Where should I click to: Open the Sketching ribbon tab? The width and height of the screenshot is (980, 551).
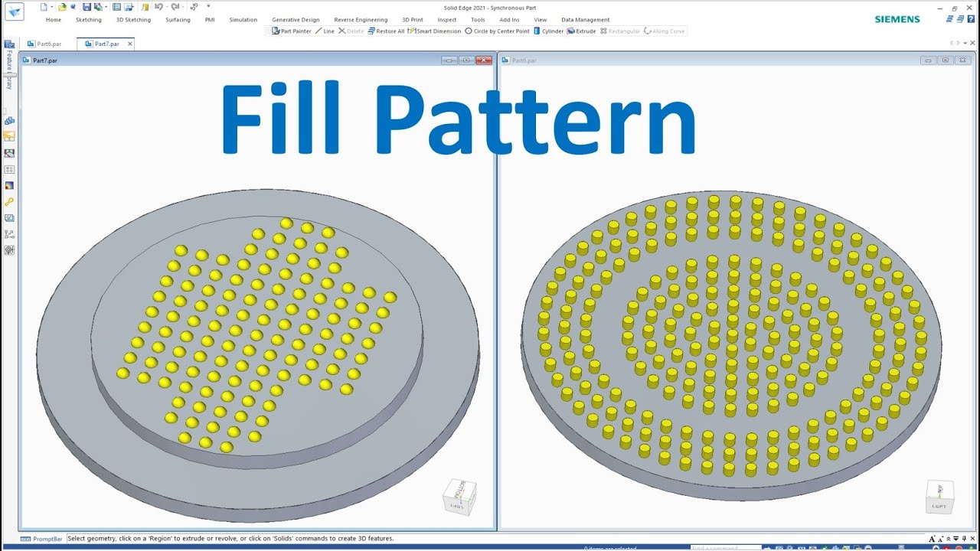[89, 20]
